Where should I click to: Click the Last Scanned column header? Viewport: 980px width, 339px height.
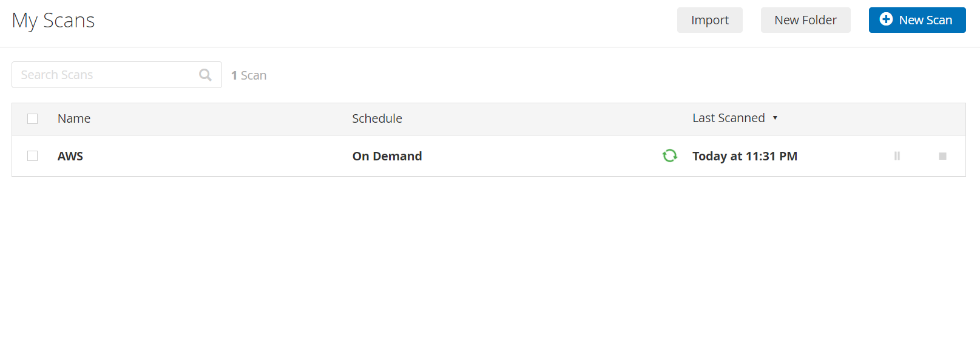click(x=728, y=118)
